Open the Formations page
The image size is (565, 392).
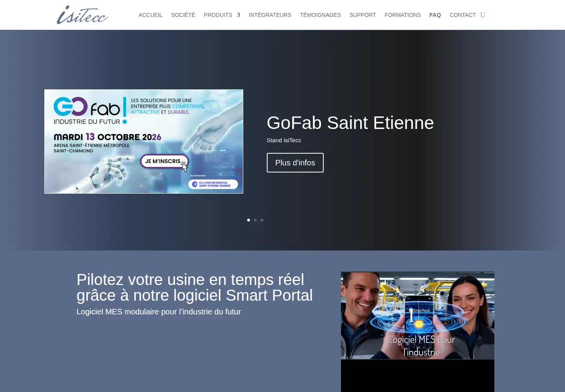click(x=403, y=15)
